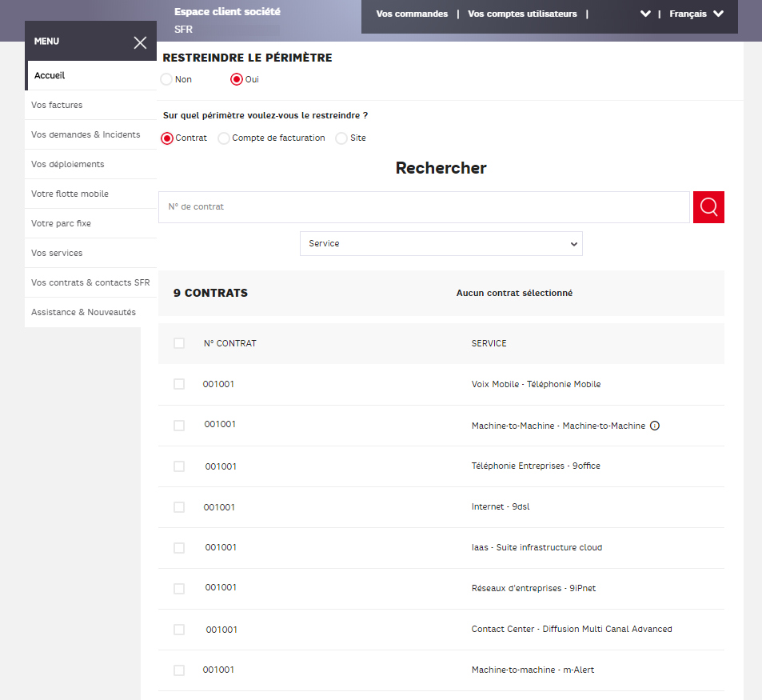This screenshot has width=762, height=700.
Task: Go to Vos déploiements in menu
Action: pos(90,164)
